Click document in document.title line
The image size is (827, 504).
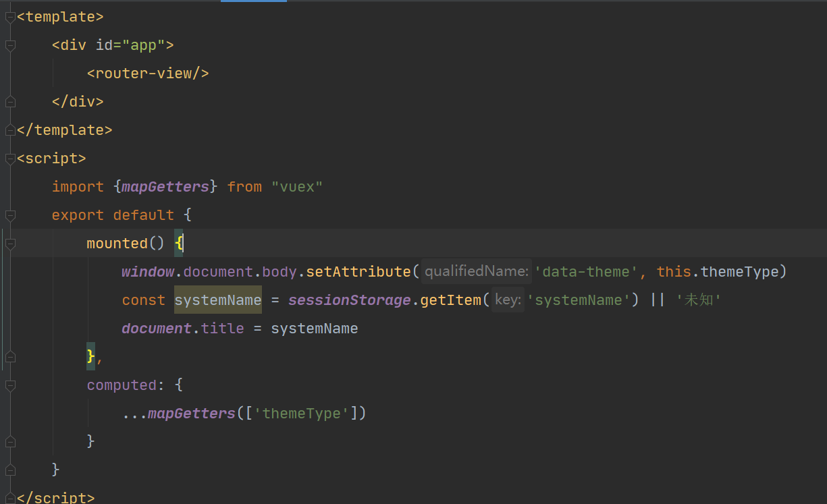157,329
